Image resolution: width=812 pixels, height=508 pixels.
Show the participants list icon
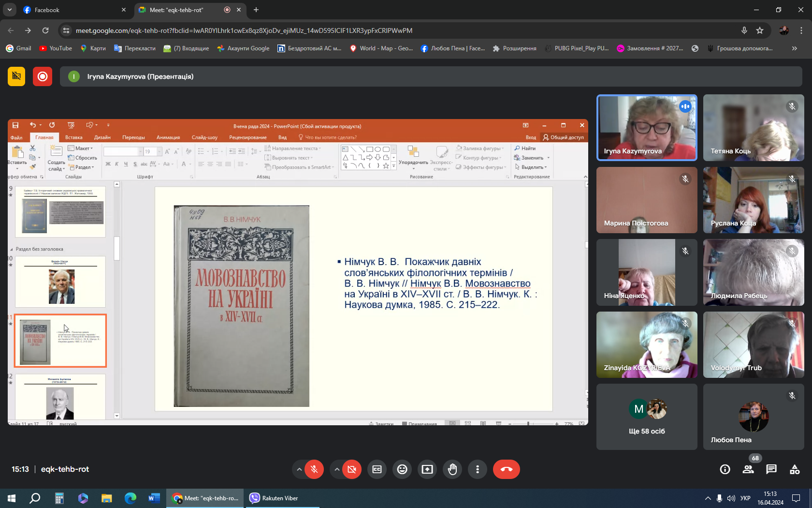748,469
